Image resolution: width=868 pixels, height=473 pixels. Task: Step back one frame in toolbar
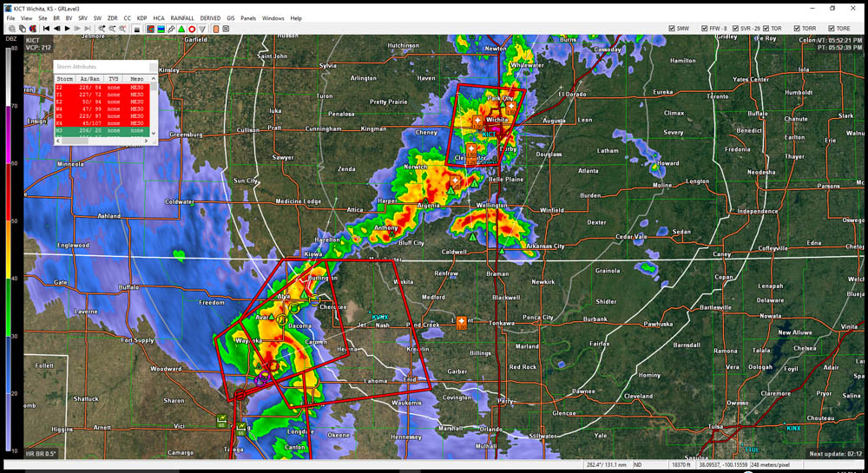pos(56,29)
